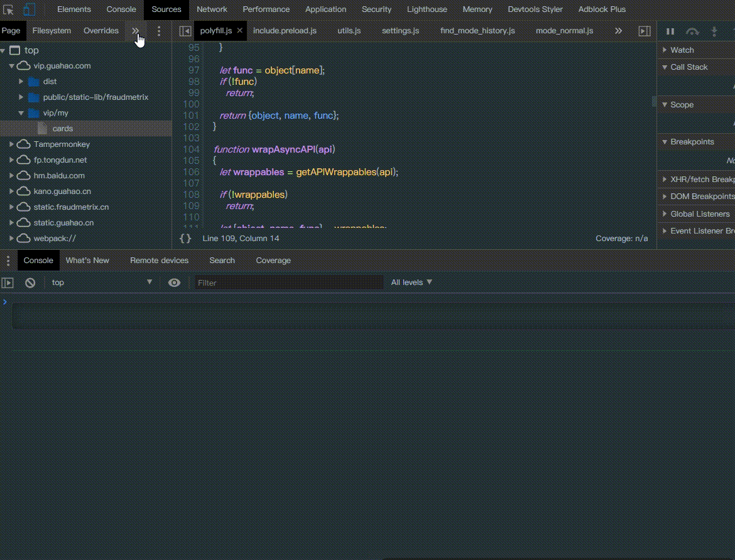Click the inspect element picker icon
735x560 pixels.
[8, 9]
